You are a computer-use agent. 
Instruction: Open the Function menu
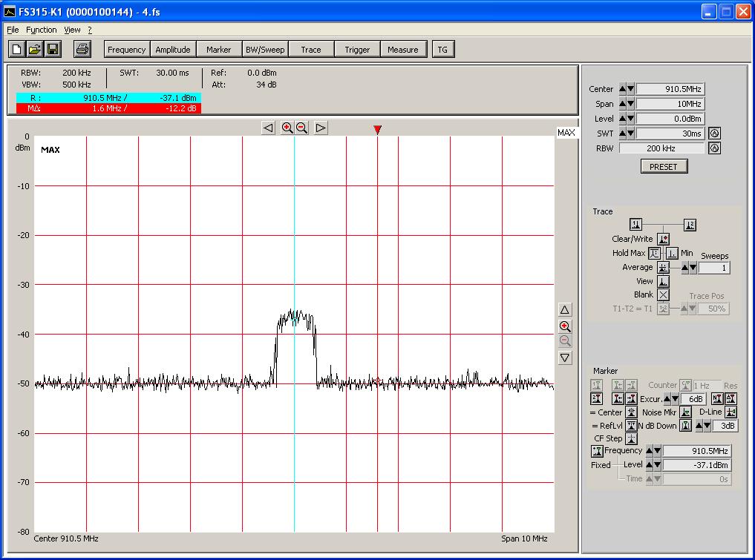(x=42, y=30)
